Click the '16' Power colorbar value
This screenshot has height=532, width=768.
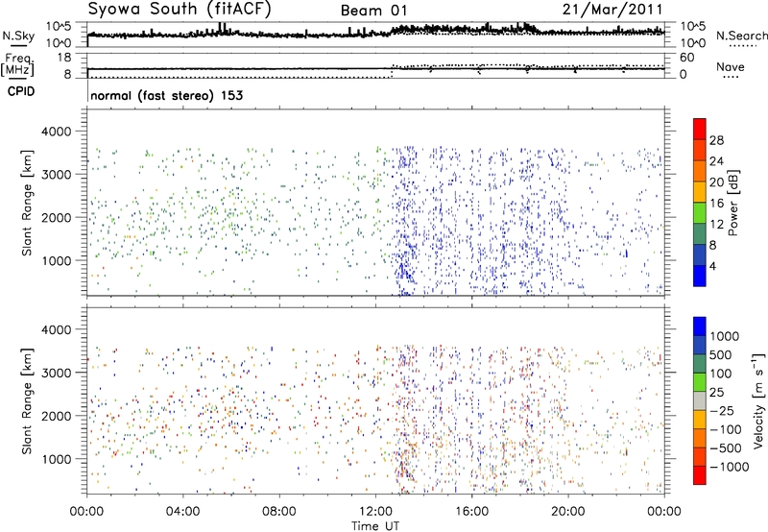[x=716, y=203]
